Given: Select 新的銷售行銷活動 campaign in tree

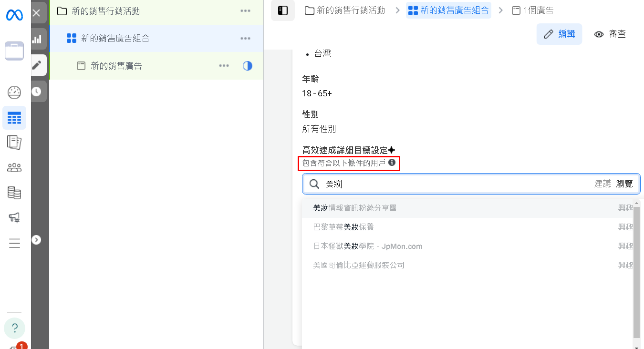Looking at the screenshot, I should coord(105,11).
